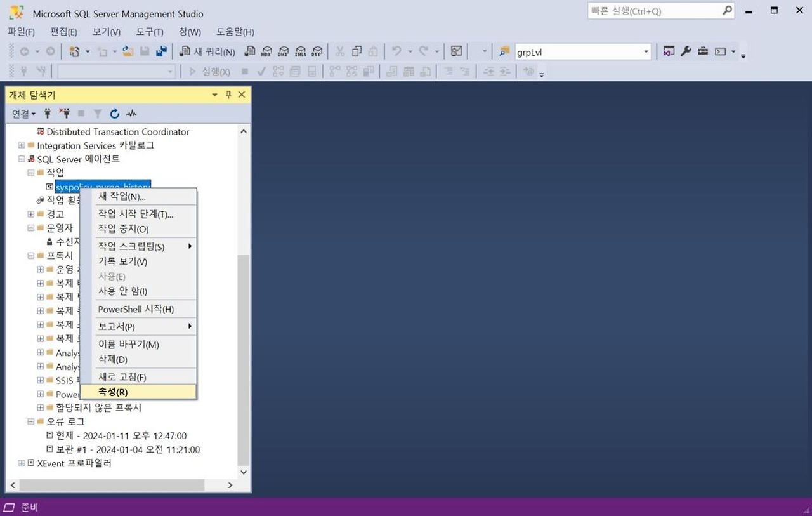Click Connect Object Explorer plug icon

coord(48,114)
